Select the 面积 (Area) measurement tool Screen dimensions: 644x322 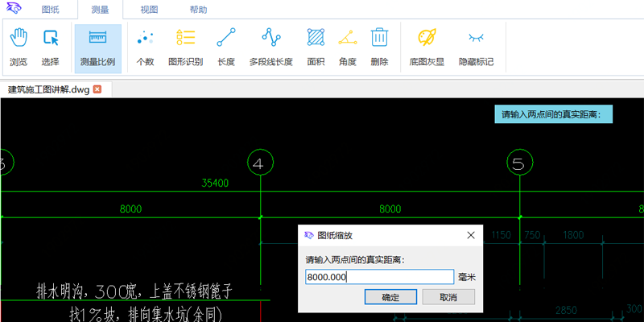point(316,47)
